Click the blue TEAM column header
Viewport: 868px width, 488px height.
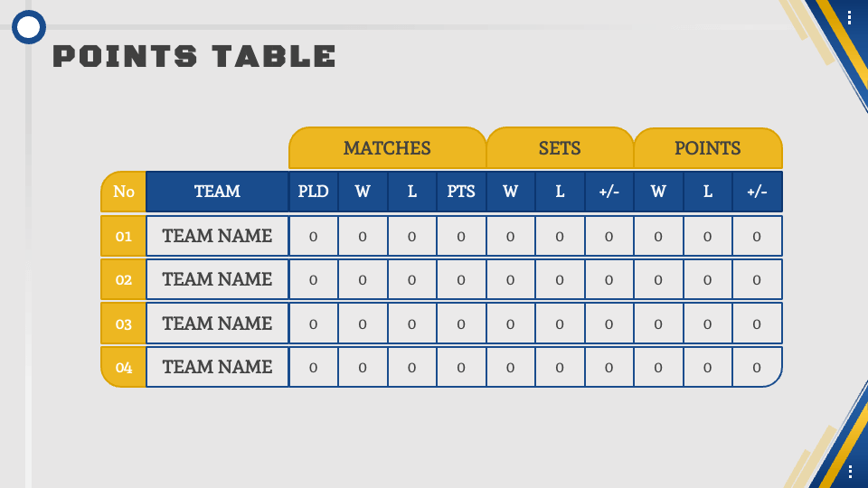click(217, 192)
